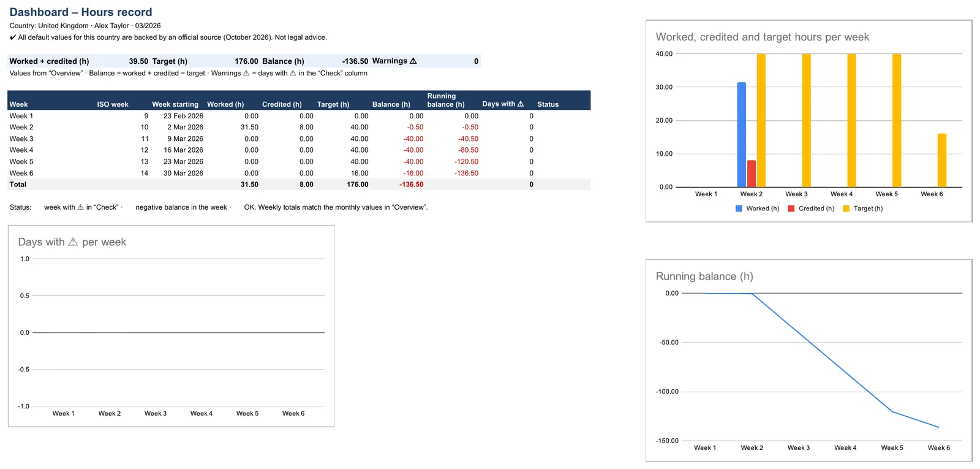Screen dimensions: 980x469
Task: Select the 'Running balance (h)' column header
Action: 446,100
